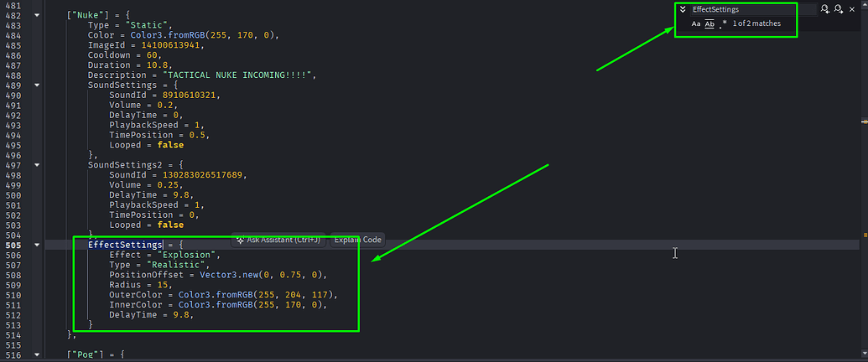Screen dimensions: 868x362
Task: Find the previous EffectSettings match
Action: (x=825, y=9)
